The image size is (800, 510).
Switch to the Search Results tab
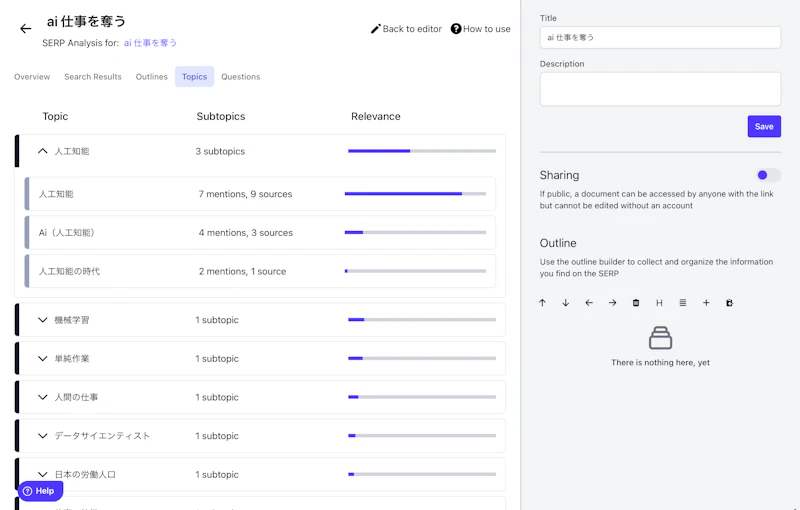click(93, 77)
